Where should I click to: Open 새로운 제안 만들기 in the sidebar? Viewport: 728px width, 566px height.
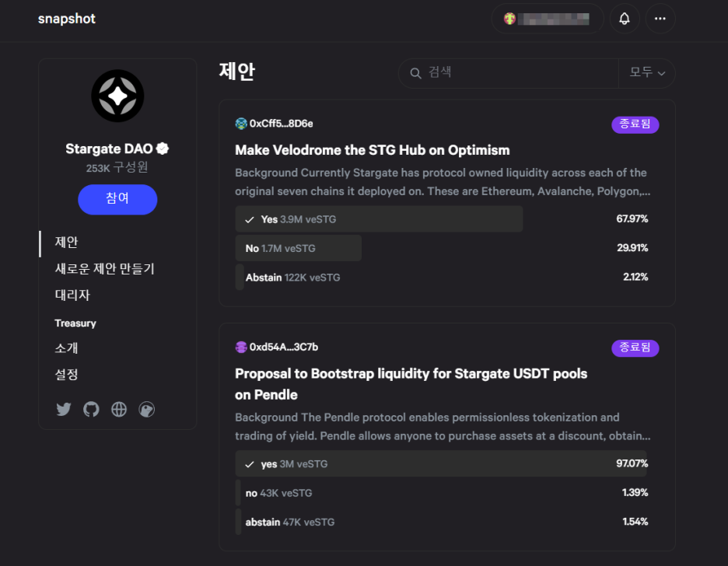pyautogui.click(x=104, y=269)
